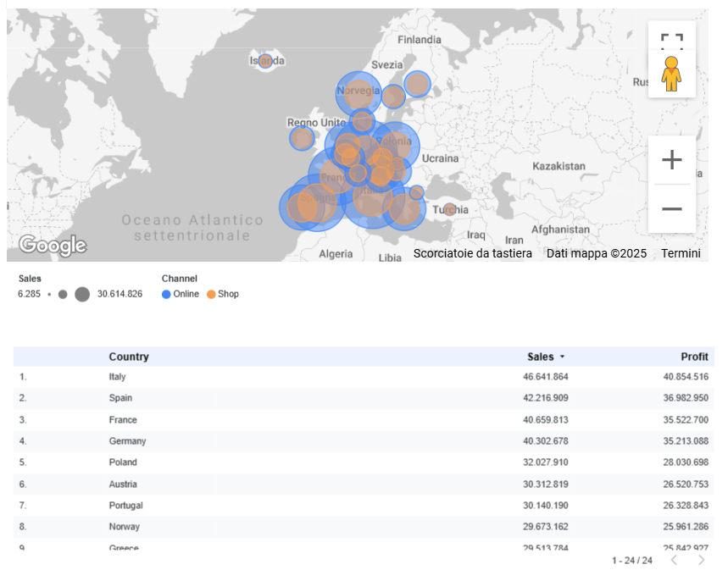Click the Islanda bubble on map
The width and height of the screenshot is (728, 570).
coord(265,61)
